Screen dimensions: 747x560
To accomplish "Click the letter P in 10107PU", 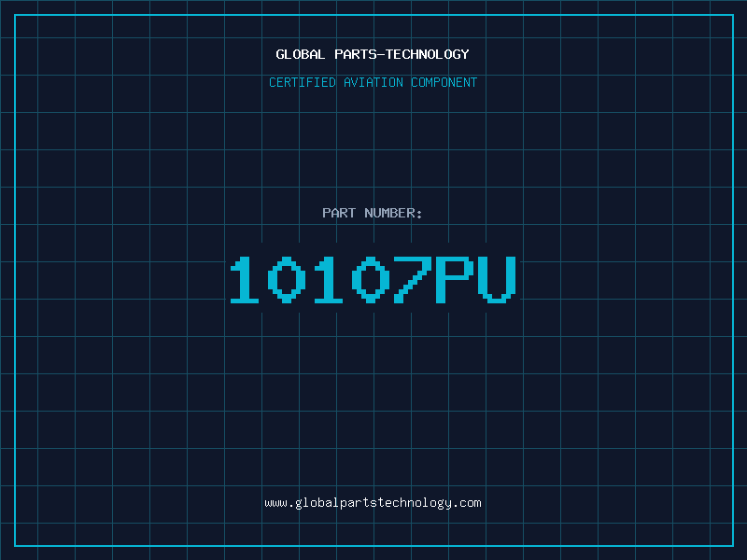I will tap(455, 279).
